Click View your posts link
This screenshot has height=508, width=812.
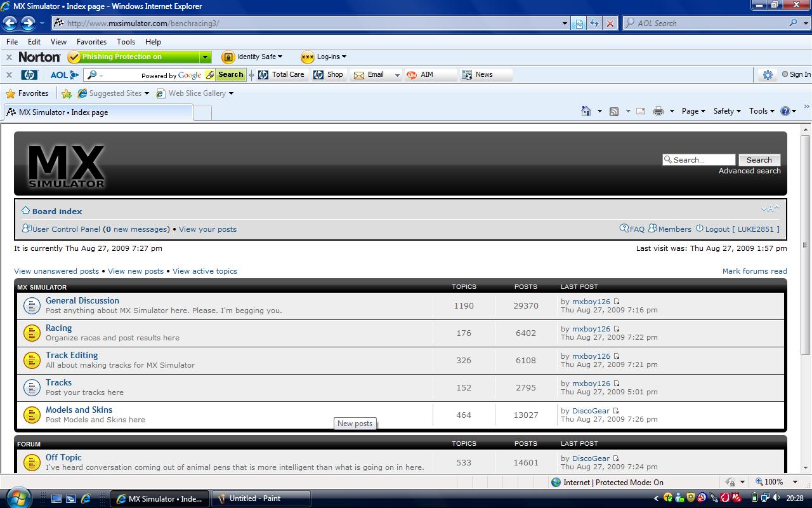pyautogui.click(x=207, y=229)
